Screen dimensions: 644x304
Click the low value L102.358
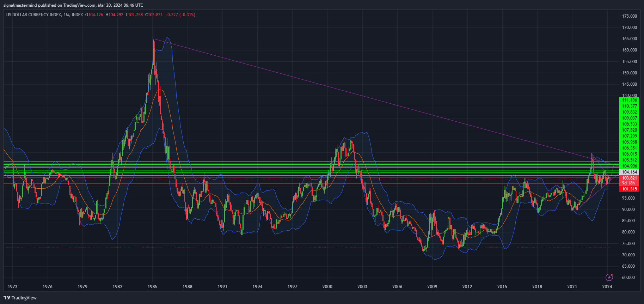(134, 15)
